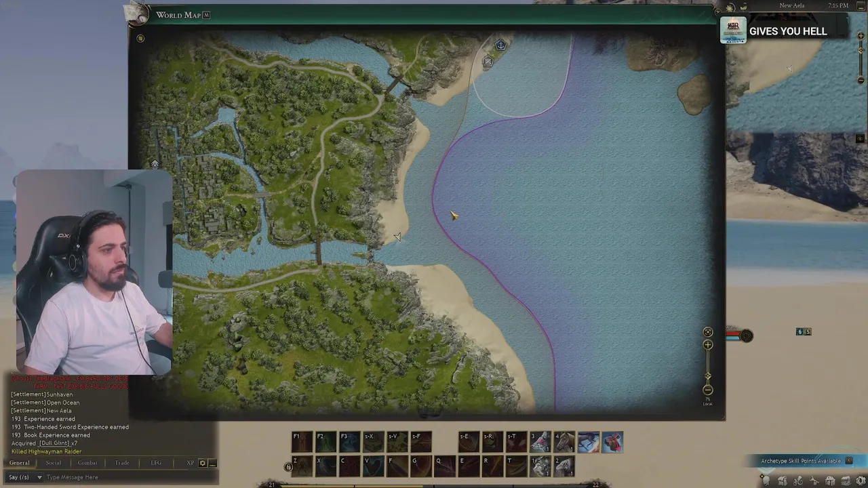868x488 pixels.
Task: Switch to the XP chat tab
Action: (190, 463)
